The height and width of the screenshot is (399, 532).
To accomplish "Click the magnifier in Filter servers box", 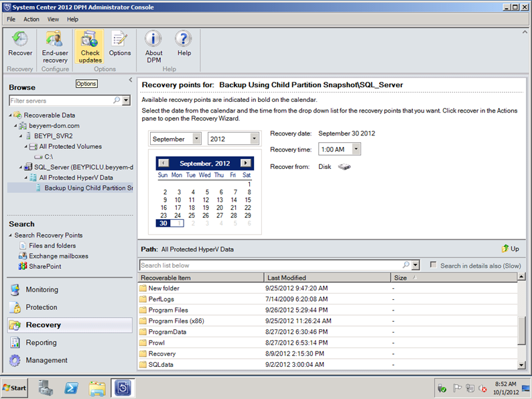I will coord(117,101).
